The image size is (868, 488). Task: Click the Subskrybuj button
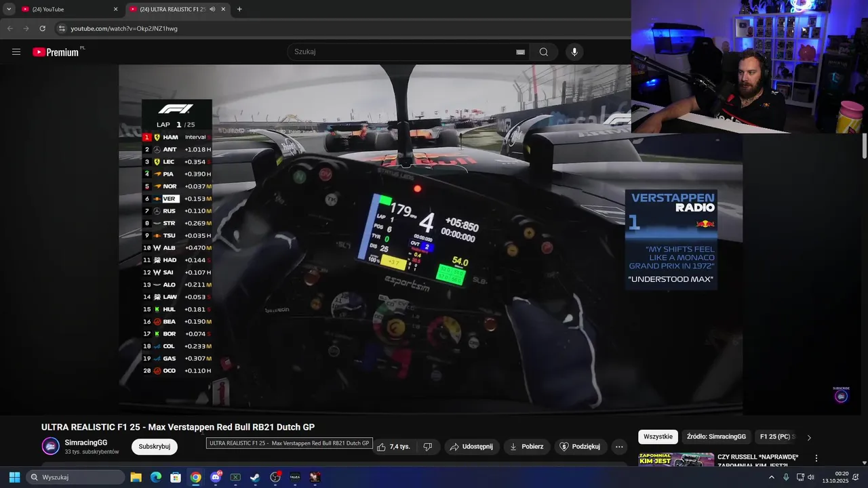click(155, 447)
